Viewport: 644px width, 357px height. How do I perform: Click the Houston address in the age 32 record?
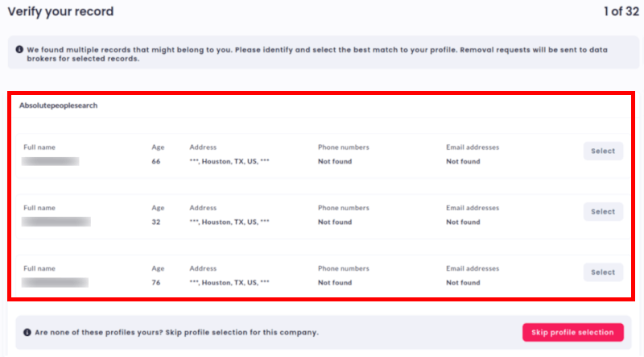click(x=229, y=222)
